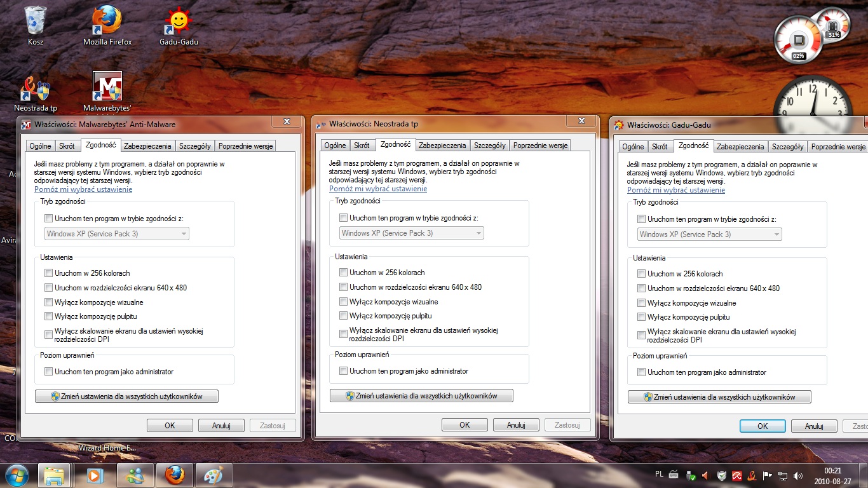The image size is (868, 488).
Task: Open Windows XP compatibility dropdown in Malwarebytes window
Action: point(117,234)
